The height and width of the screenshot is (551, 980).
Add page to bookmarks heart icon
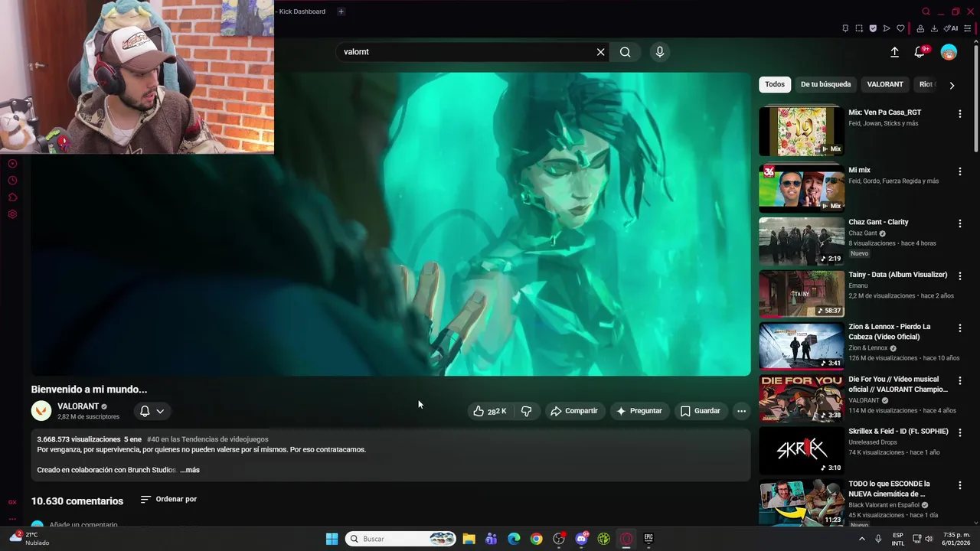coord(900,28)
